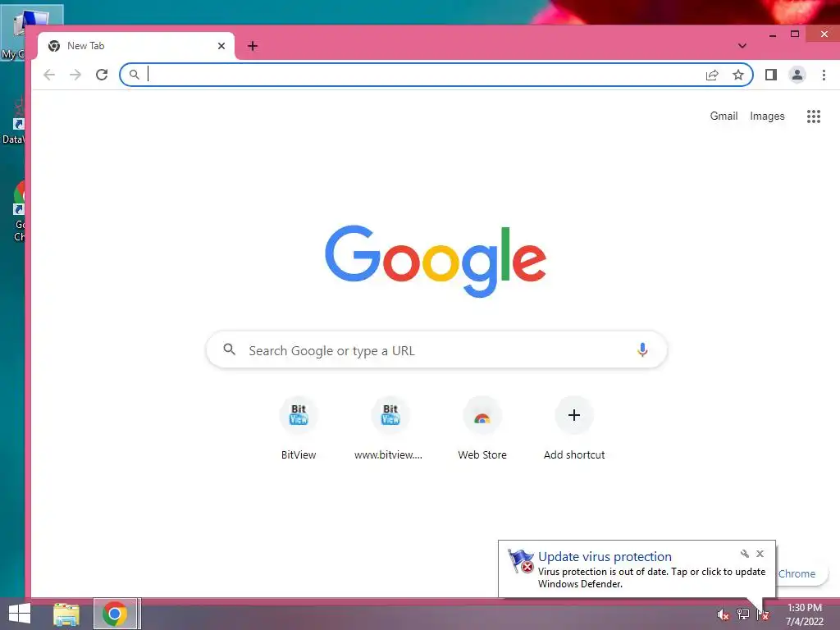Viewport: 840px width, 630px height.
Task: Share this page using the share icon
Action: pyautogui.click(x=712, y=75)
